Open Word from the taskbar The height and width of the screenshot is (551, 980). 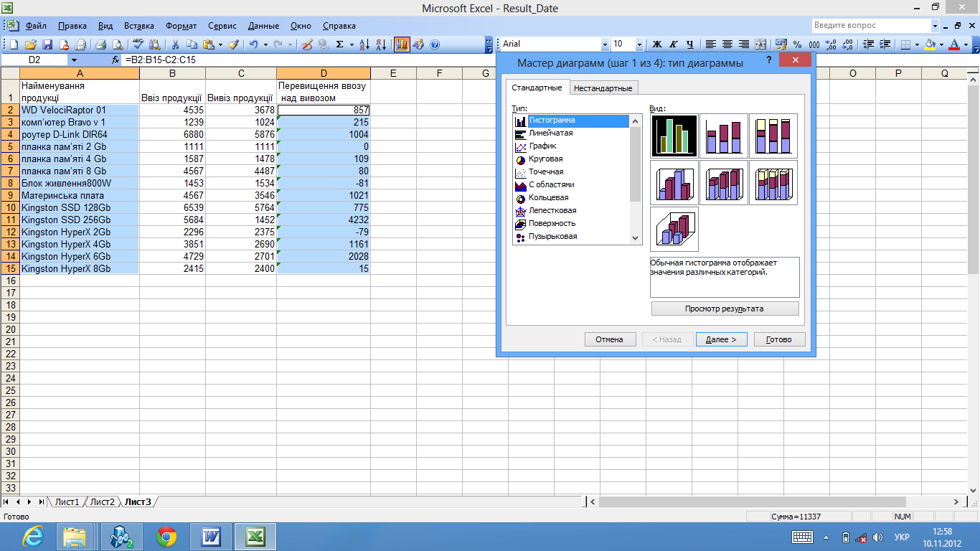pyautogui.click(x=211, y=536)
